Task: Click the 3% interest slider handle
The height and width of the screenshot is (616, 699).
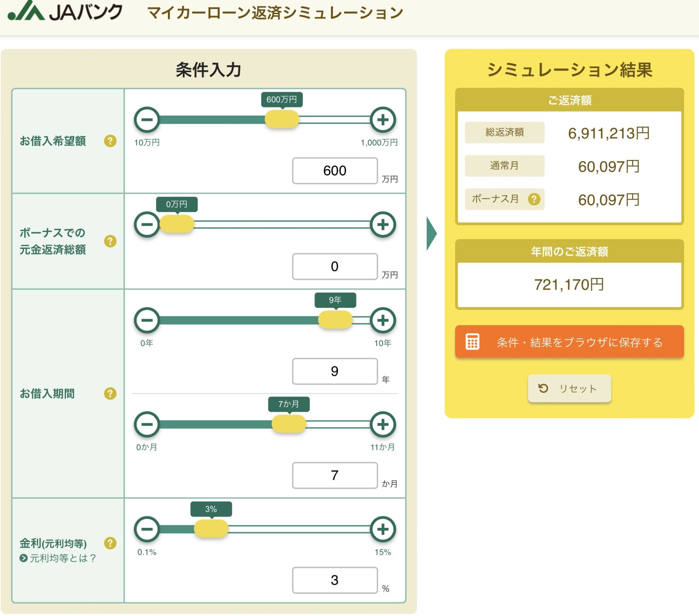Action: 211,529
